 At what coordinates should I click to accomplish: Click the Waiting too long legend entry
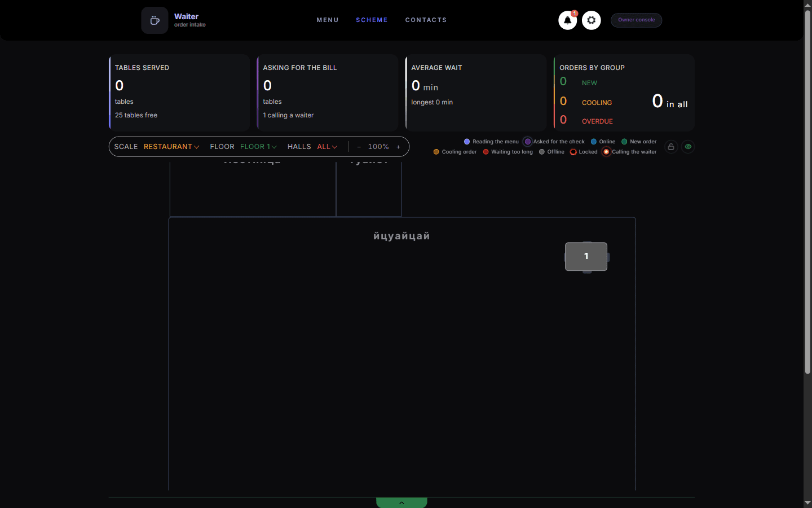click(507, 152)
